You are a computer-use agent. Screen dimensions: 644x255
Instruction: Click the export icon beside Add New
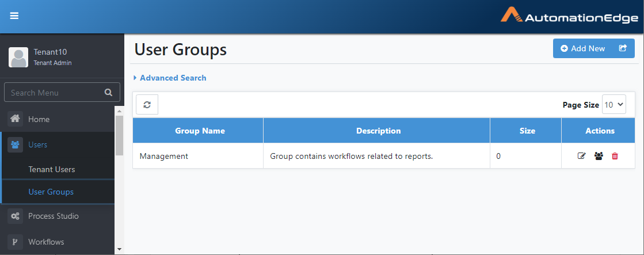click(623, 48)
